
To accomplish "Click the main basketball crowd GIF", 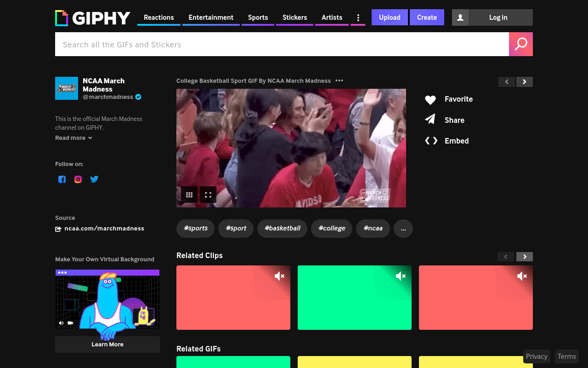I will [291, 148].
